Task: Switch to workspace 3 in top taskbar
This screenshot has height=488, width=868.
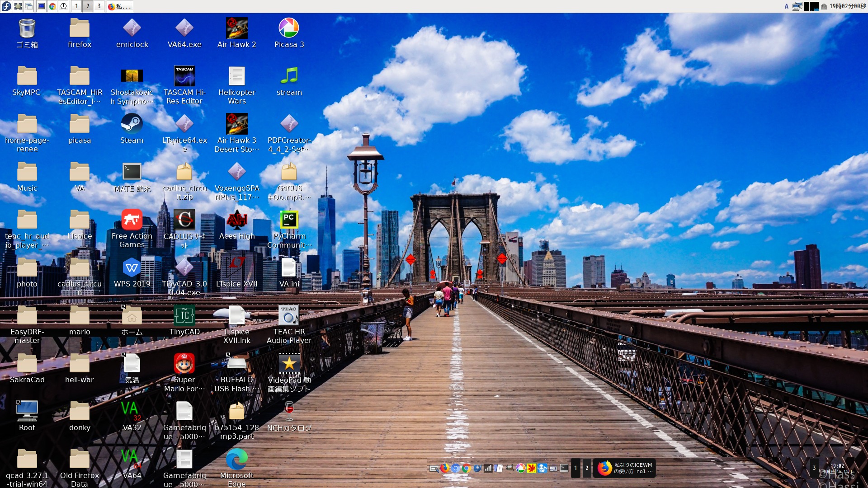Action: point(99,6)
